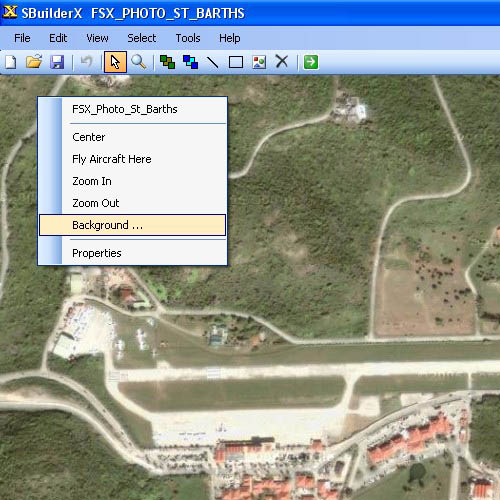Save the project using the floppy disk icon
500x500 pixels.
[57, 62]
